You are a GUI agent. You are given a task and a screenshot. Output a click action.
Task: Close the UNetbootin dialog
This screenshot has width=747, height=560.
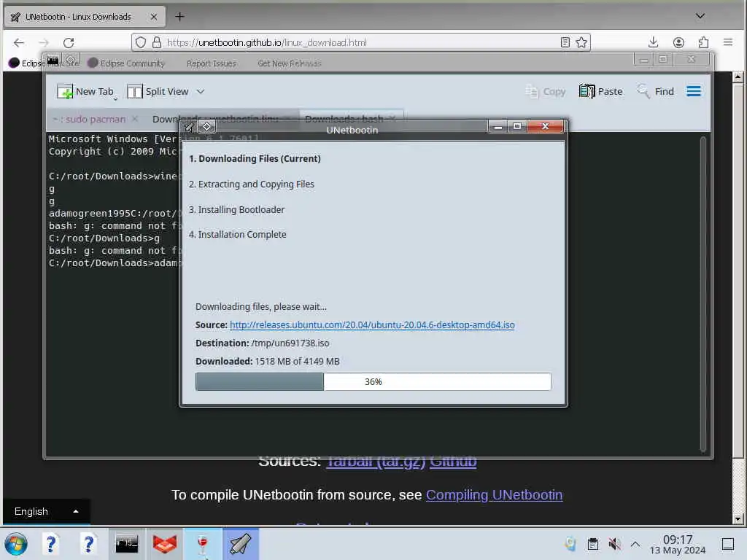(545, 126)
